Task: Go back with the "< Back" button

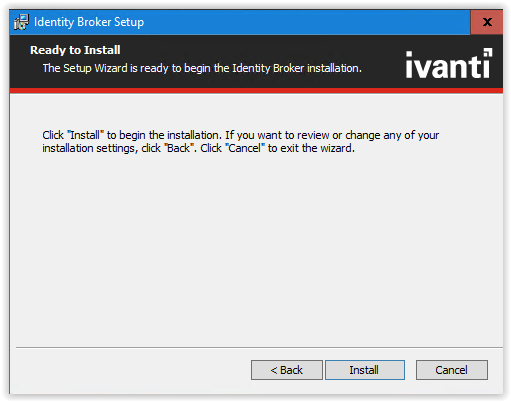Action: point(287,370)
